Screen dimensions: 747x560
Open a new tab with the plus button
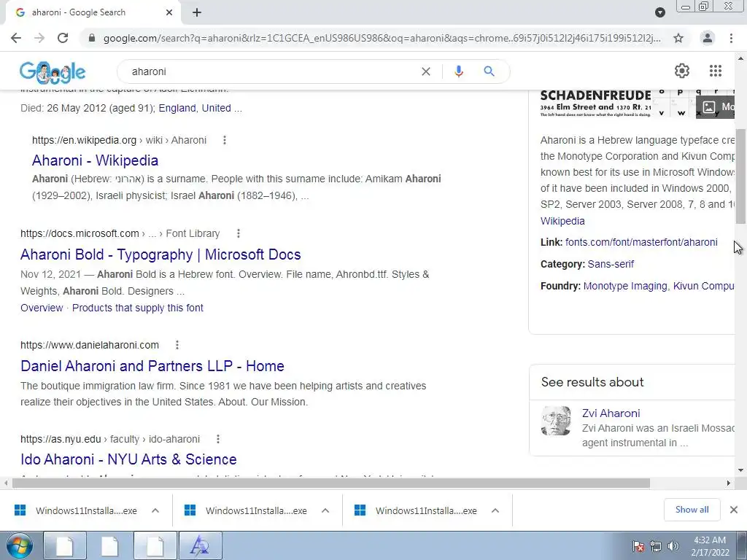click(197, 12)
